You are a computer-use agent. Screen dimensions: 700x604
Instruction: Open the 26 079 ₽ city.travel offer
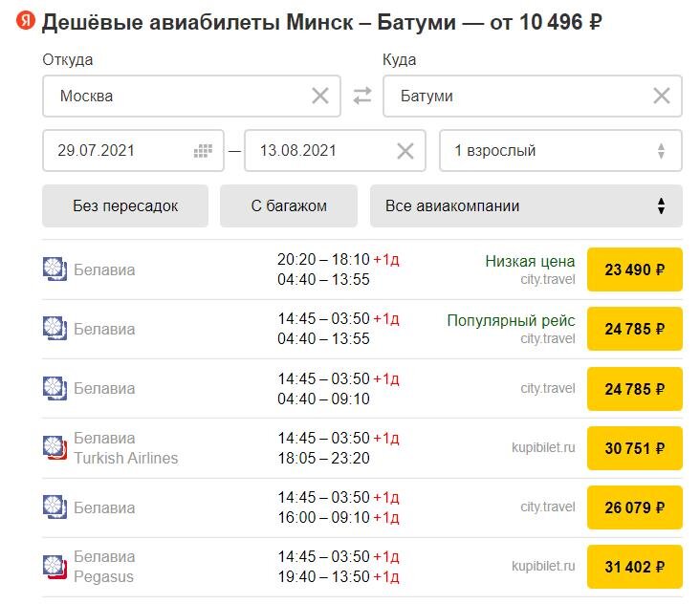click(634, 507)
